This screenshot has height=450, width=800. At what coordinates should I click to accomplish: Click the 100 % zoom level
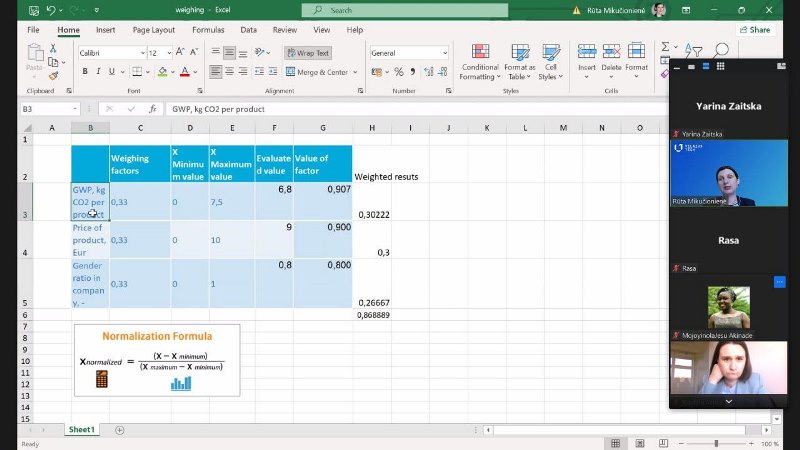click(x=770, y=444)
